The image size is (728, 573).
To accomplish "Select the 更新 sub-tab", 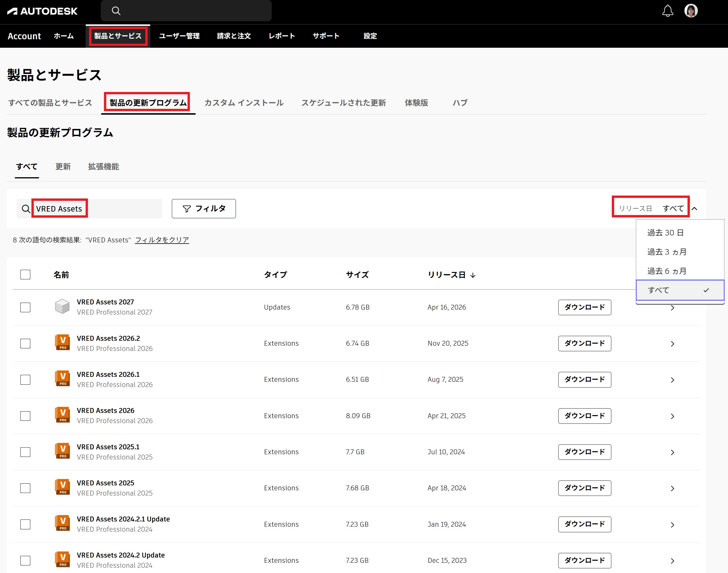I will (63, 166).
